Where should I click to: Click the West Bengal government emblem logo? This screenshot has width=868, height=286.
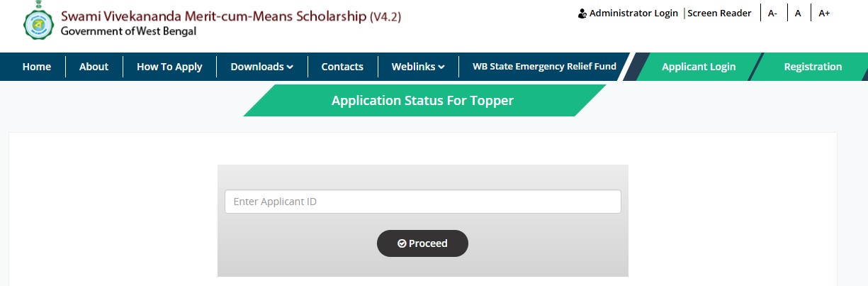pos(39,23)
